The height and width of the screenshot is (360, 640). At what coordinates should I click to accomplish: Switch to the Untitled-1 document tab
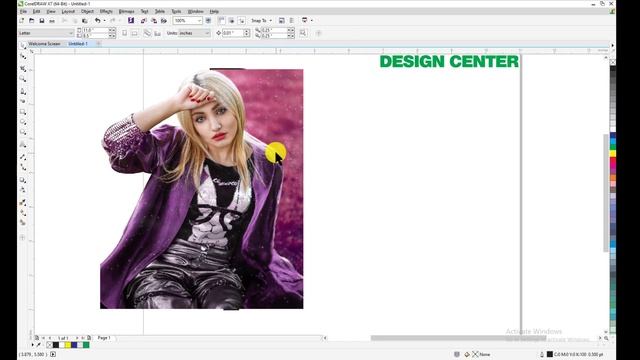coord(78,44)
